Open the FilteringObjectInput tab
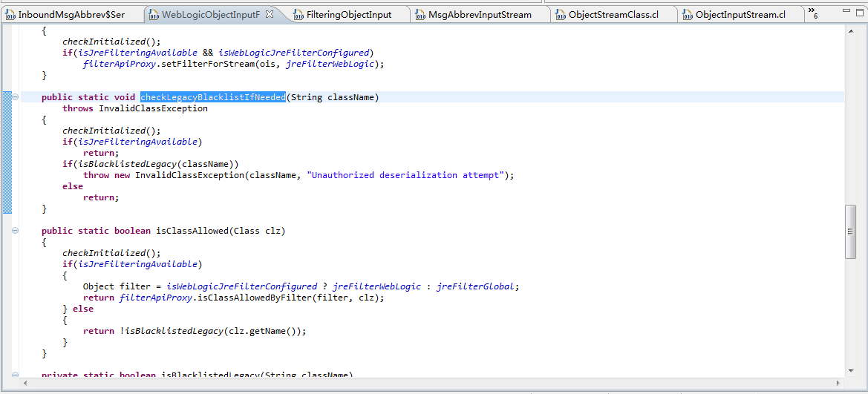This screenshot has width=868, height=394. tap(348, 15)
